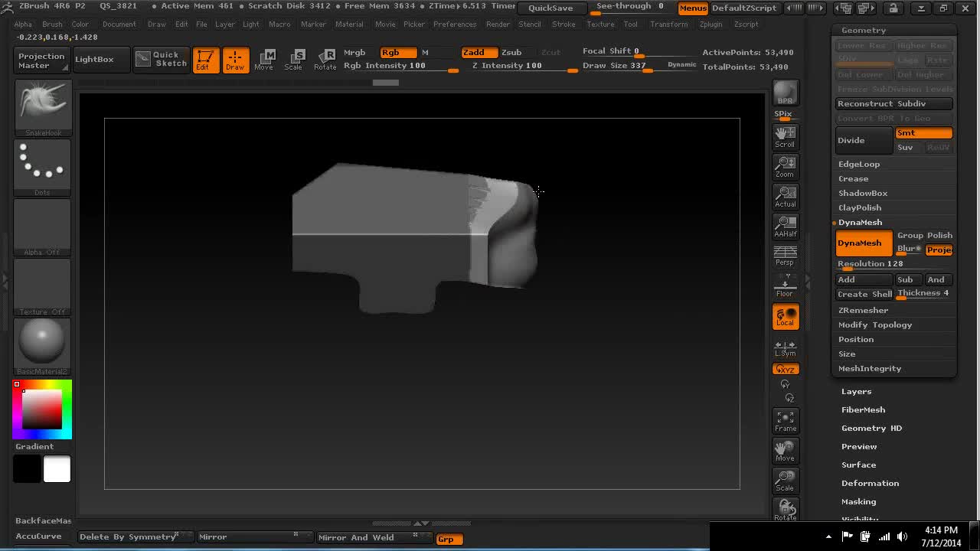Click the right-shelf Scale canvas icon
This screenshot has width=980, height=551.
coord(786,481)
